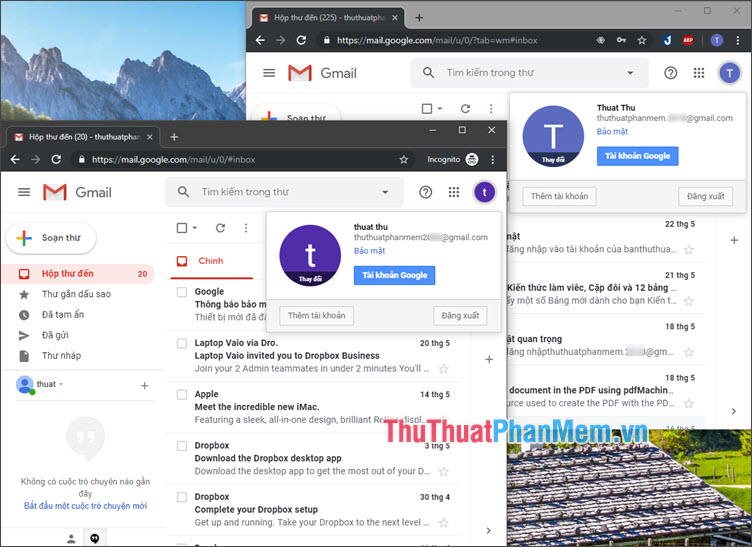Star the Laptop Vaio Dropbox Business email

pyautogui.click(x=444, y=369)
